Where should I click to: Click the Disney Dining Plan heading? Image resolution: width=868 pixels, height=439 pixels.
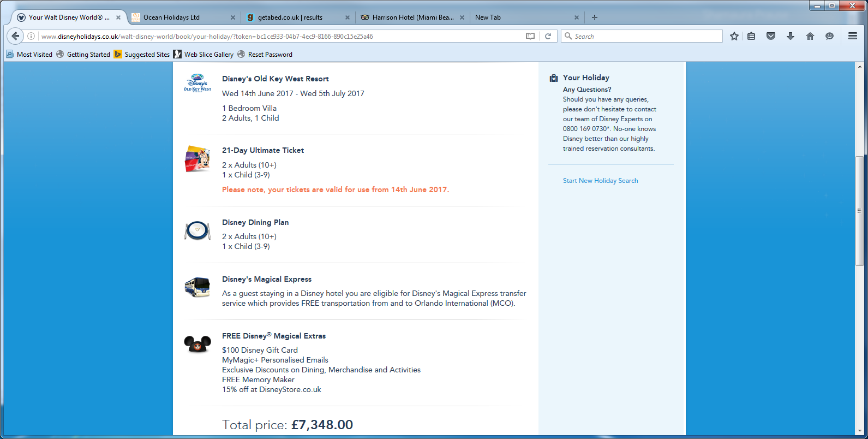[255, 222]
